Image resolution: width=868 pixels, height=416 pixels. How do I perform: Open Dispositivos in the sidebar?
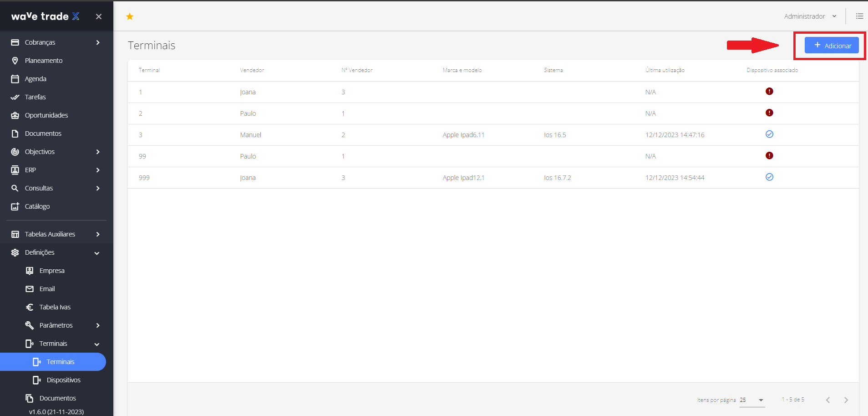(63, 380)
